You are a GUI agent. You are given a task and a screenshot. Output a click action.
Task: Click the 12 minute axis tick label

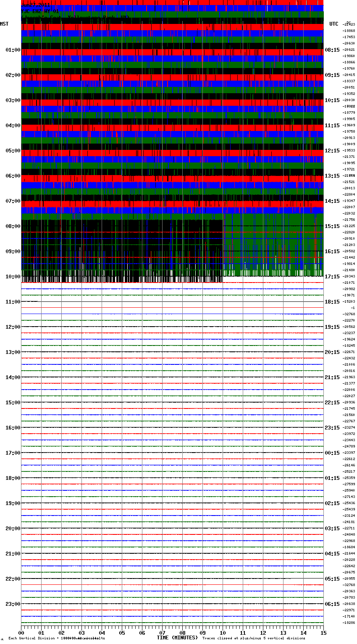(263, 633)
